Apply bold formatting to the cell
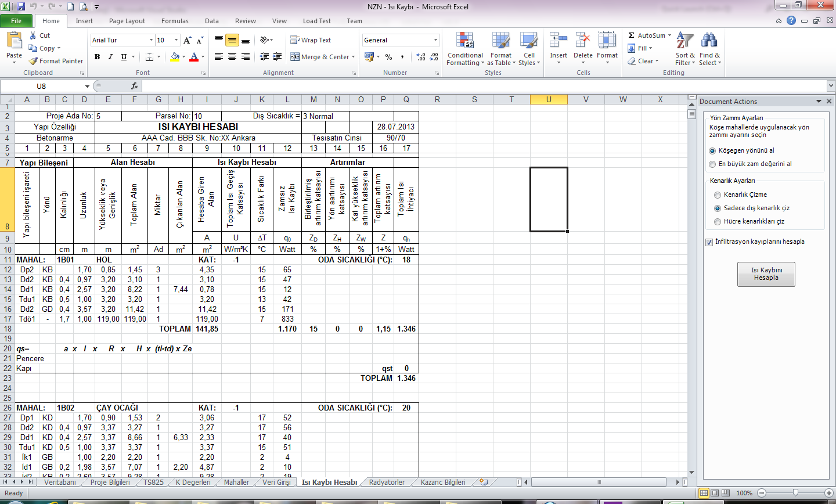The image size is (836, 504). (97, 57)
